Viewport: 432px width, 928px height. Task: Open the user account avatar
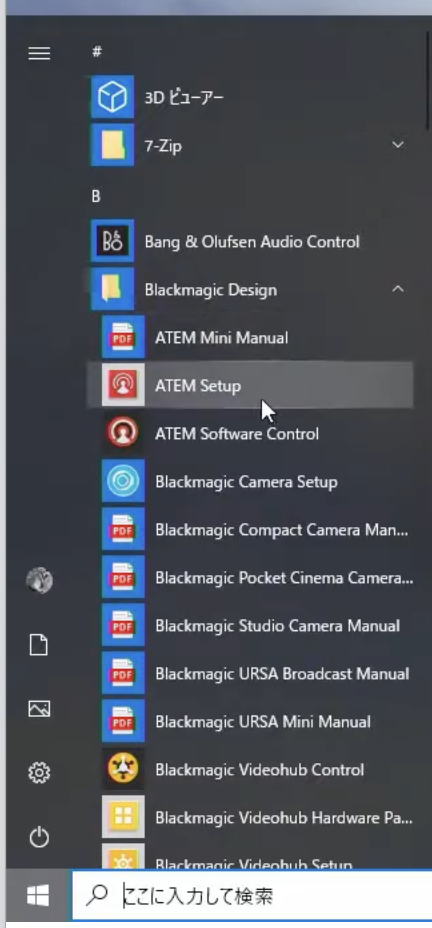(x=40, y=581)
